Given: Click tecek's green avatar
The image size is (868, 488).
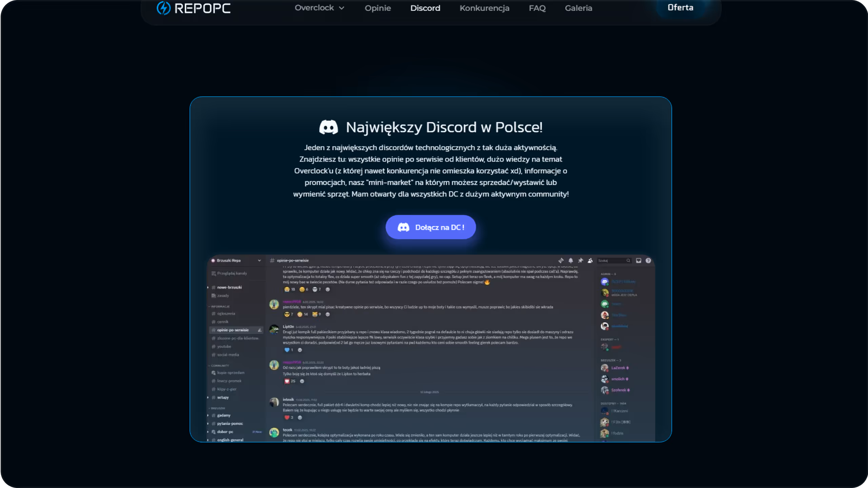Looking at the screenshot, I should [274, 432].
